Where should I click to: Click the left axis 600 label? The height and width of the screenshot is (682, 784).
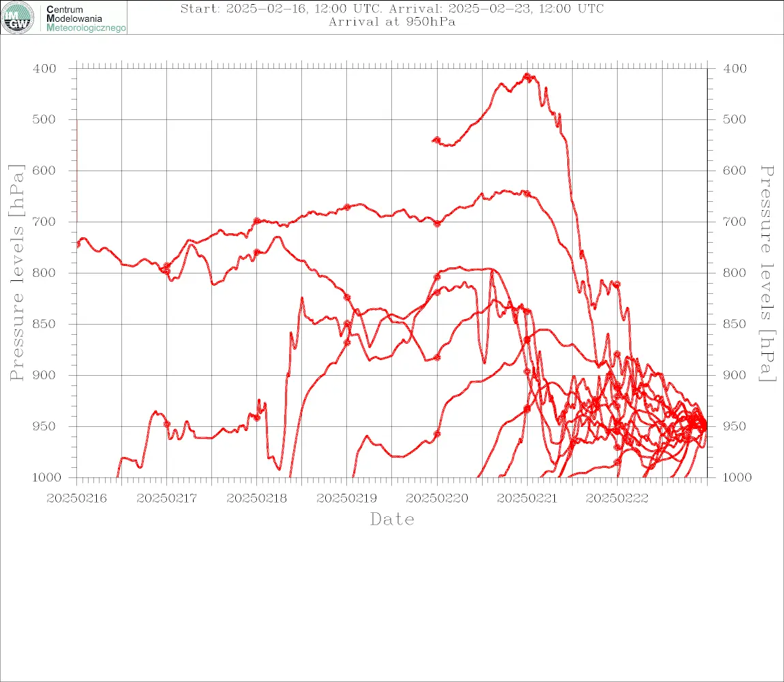click(44, 170)
